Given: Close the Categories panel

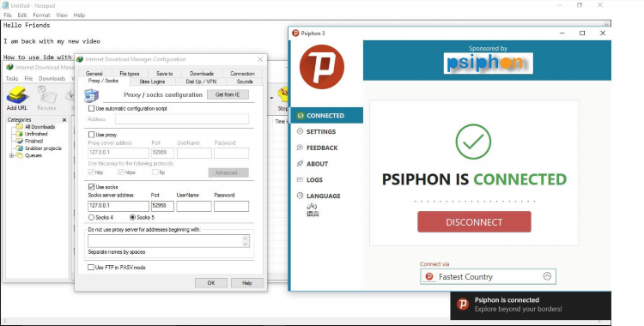Looking at the screenshot, I should [x=64, y=120].
